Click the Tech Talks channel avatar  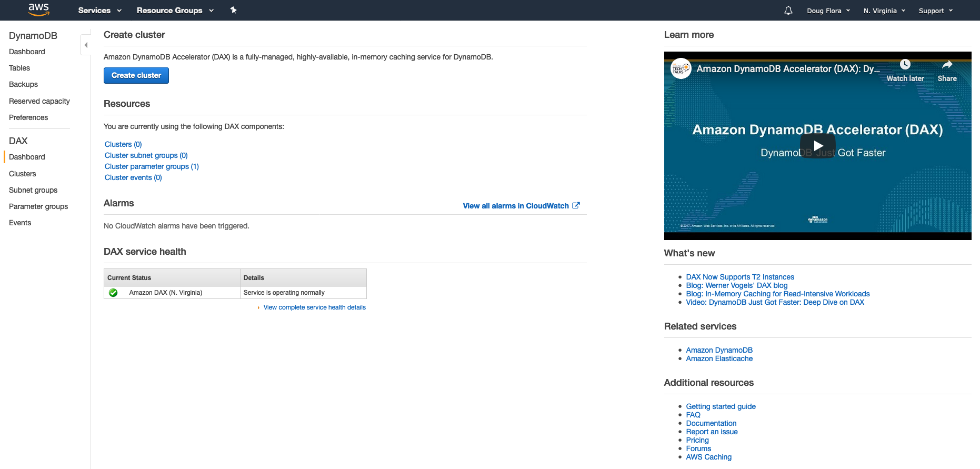point(681,68)
